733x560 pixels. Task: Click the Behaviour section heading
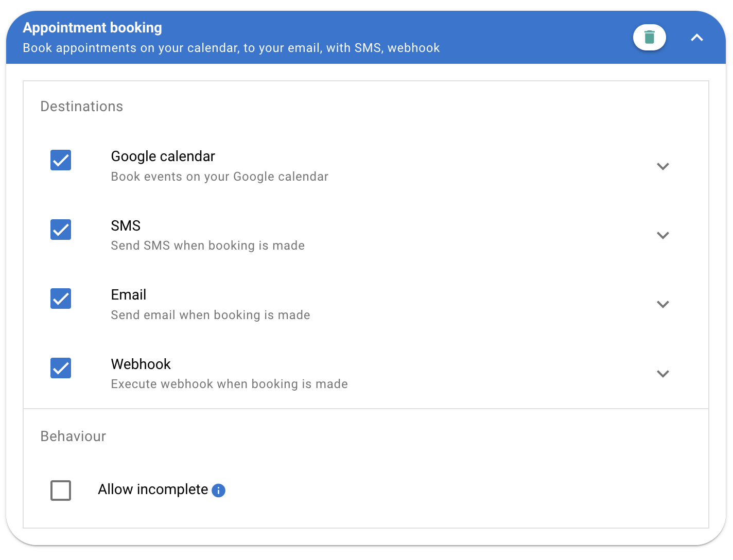coord(73,436)
